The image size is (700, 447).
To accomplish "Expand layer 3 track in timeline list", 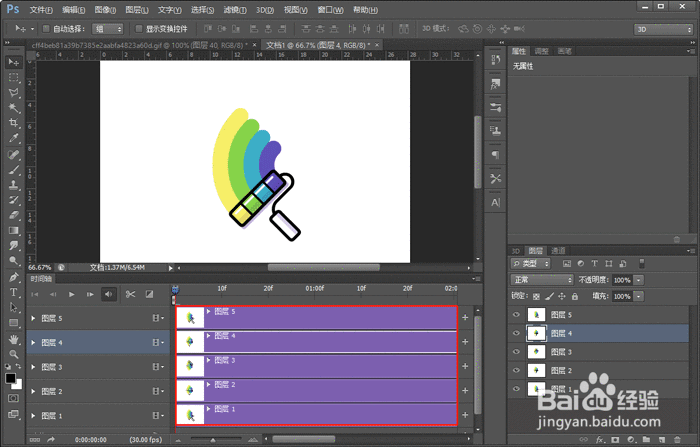I will (x=33, y=367).
